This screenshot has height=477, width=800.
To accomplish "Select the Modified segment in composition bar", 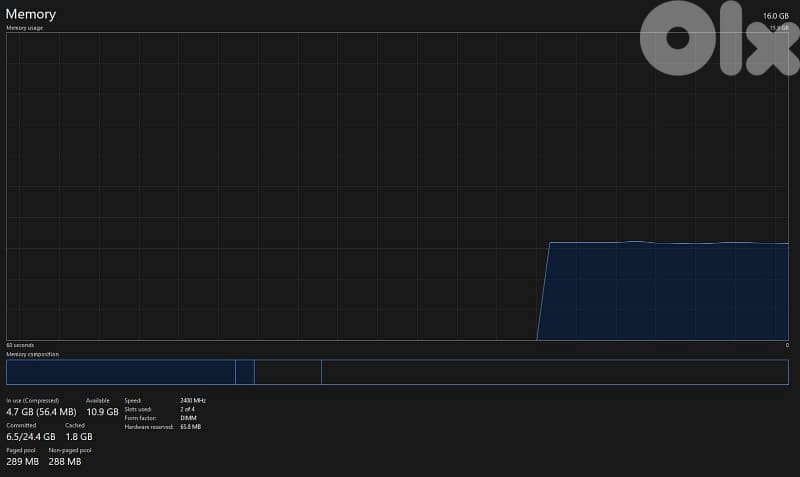I will coord(245,372).
